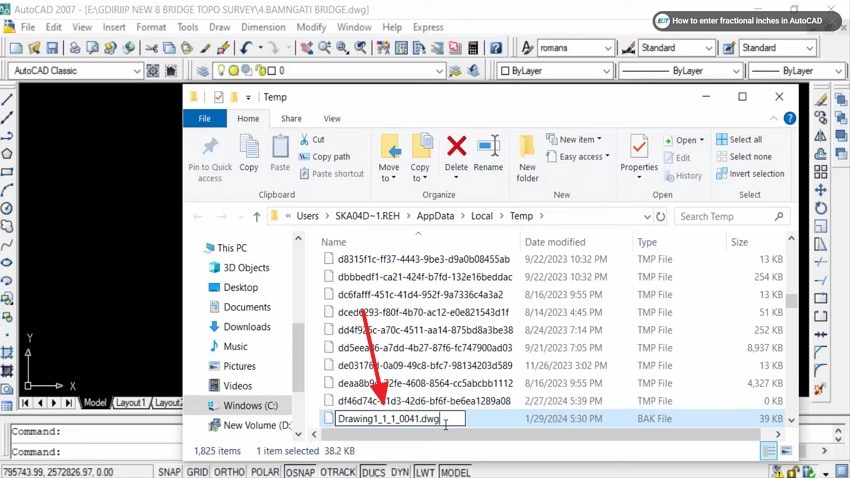
Task: Click New folder in Explorer ribbon
Action: pyautogui.click(x=527, y=158)
